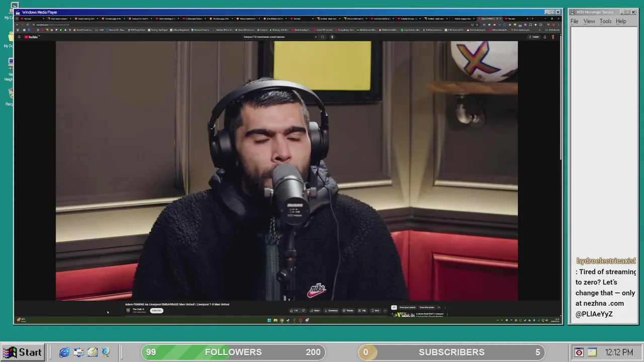Dislike the video with thumbs down
Viewport: 644px width, 362px height.
(x=303, y=311)
